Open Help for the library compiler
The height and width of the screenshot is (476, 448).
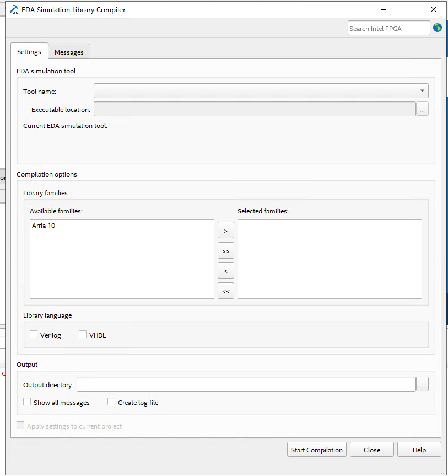(x=419, y=449)
